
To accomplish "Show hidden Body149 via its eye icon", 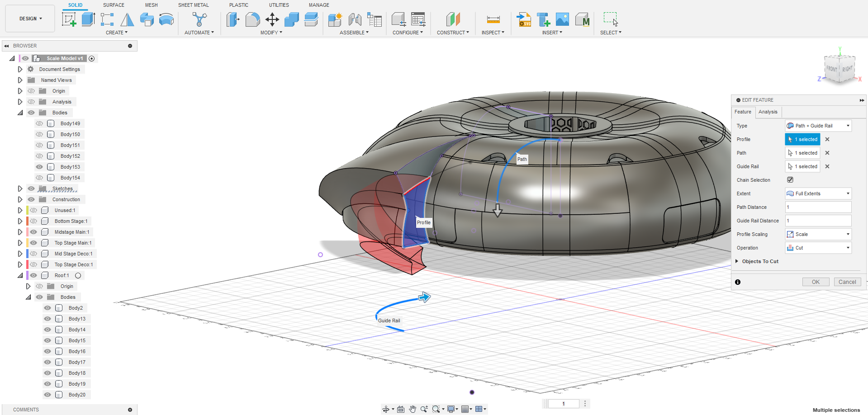I will coord(39,123).
